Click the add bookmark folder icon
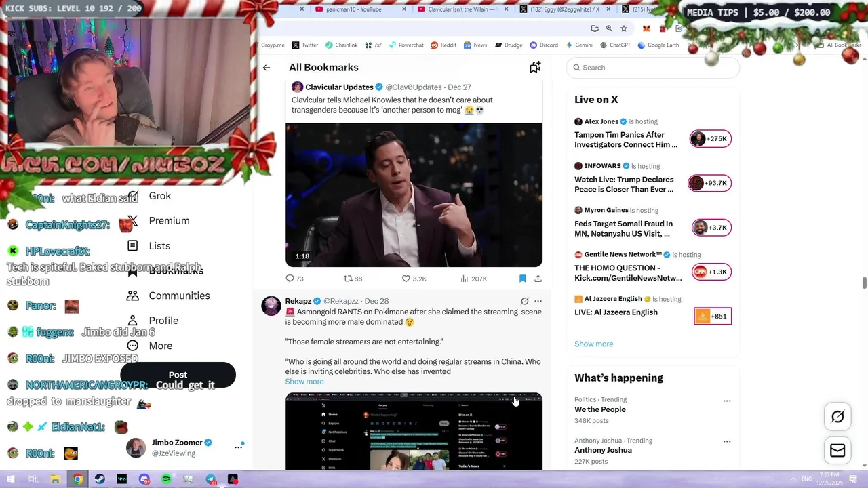 (535, 67)
